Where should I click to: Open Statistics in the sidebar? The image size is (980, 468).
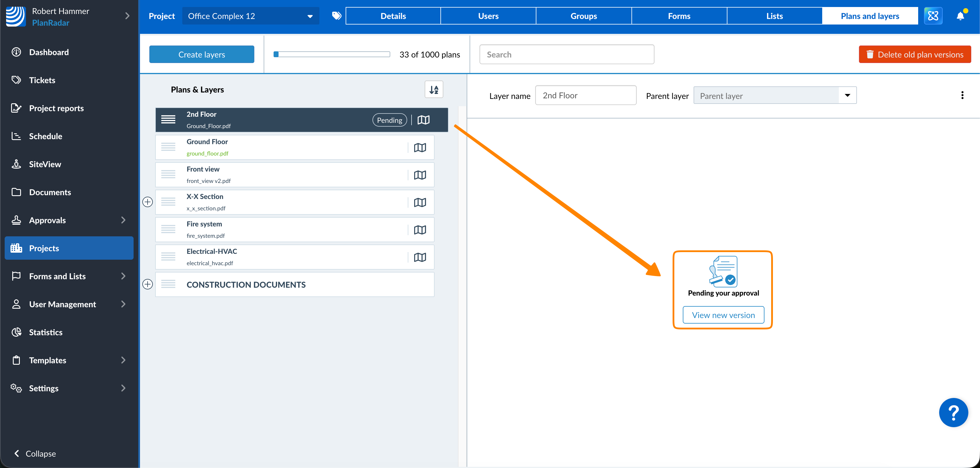[46, 332]
